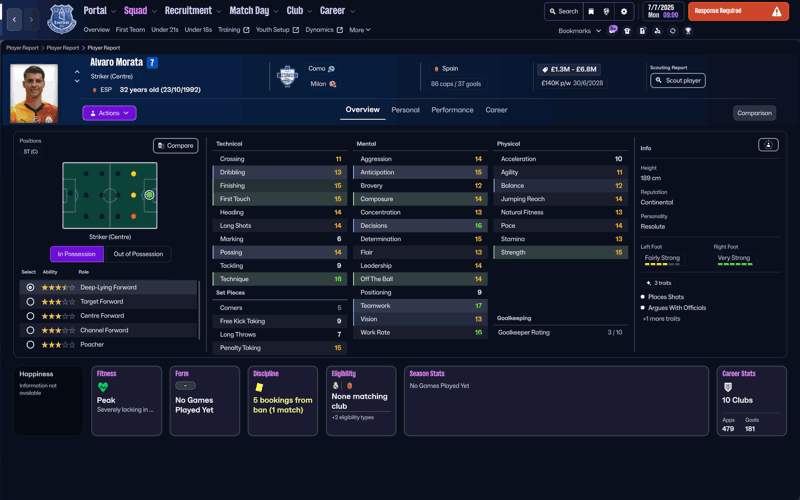This screenshot has width=800, height=500.
Task: Open the hierarchy bookmark icon
Action: pos(657,31)
